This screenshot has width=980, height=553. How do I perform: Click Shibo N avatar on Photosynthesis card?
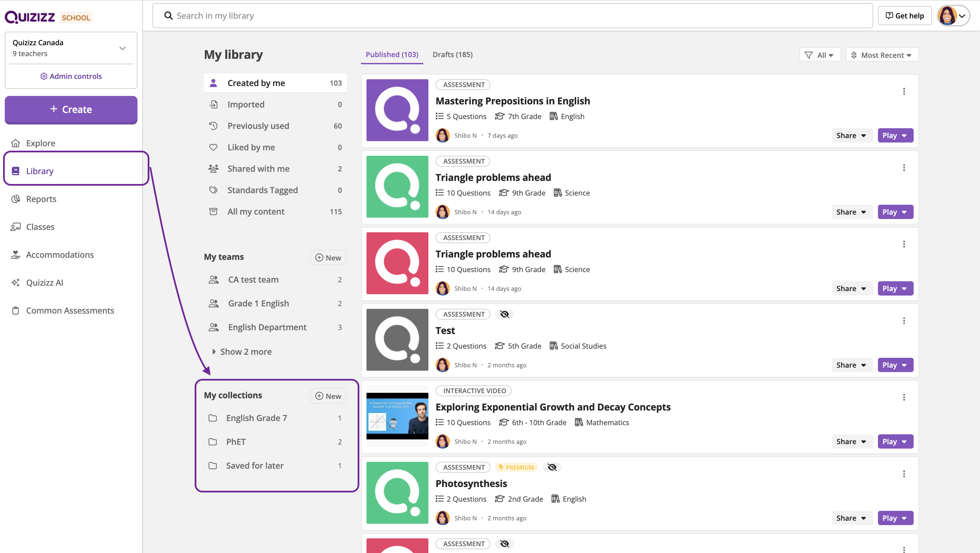[x=442, y=518]
